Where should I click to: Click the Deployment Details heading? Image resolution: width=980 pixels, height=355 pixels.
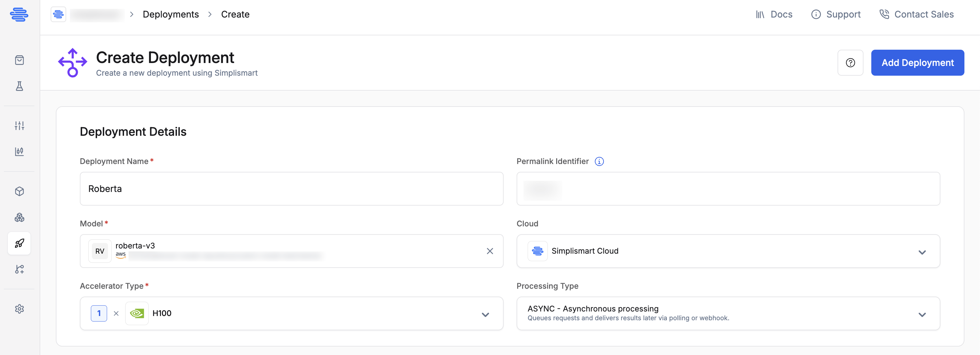click(x=133, y=132)
